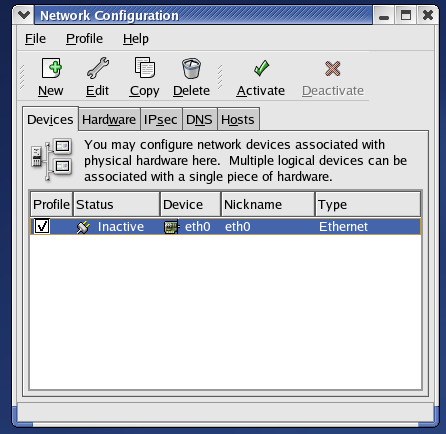Click the Delete trash can icon
Viewport: 446px width, 434px height.
pyautogui.click(x=191, y=68)
